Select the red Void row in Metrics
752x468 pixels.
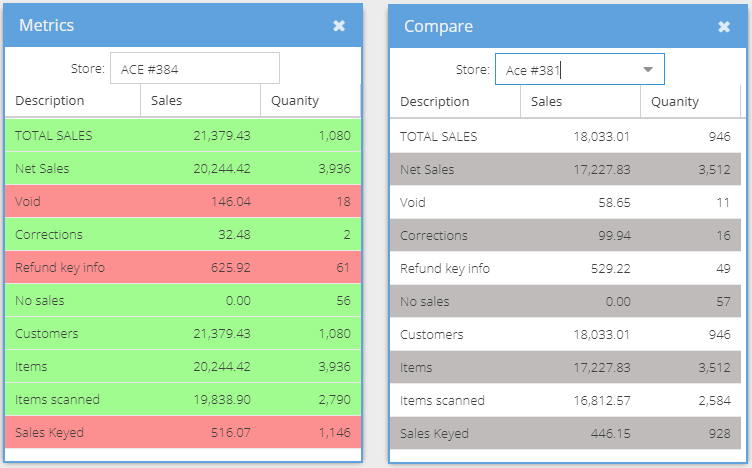[x=183, y=201]
